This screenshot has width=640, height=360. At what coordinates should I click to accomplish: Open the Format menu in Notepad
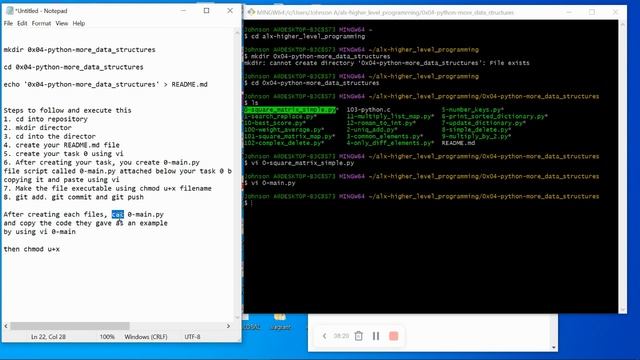coord(41,23)
